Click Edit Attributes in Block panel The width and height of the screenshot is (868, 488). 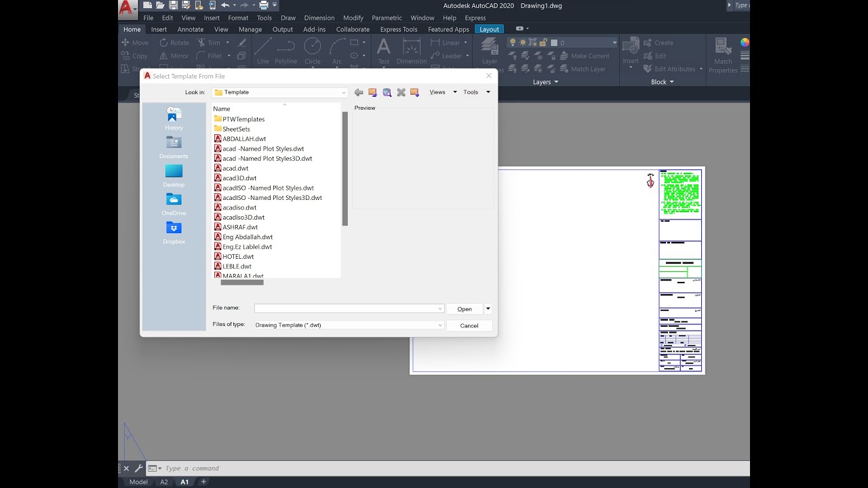[x=670, y=69]
